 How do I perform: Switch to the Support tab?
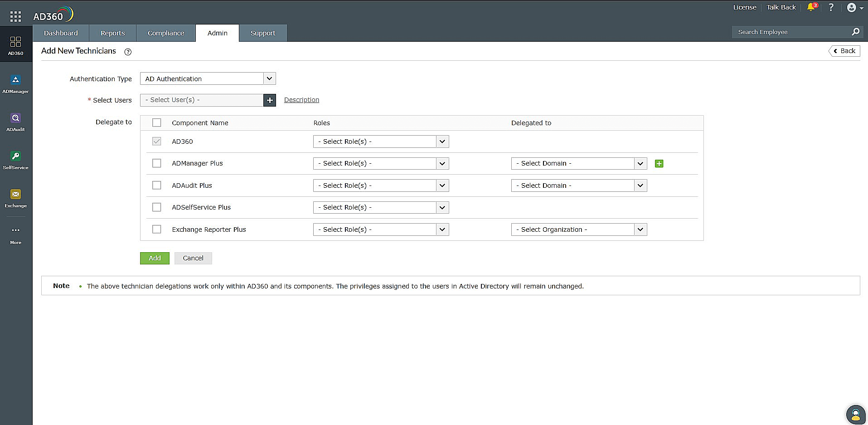click(263, 33)
